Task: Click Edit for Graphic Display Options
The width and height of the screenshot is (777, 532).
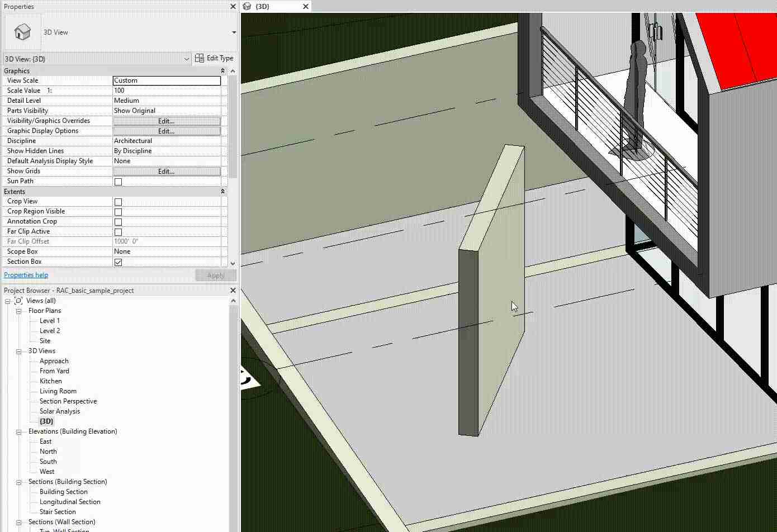Action: pyautogui.click(x=166, y=131)
